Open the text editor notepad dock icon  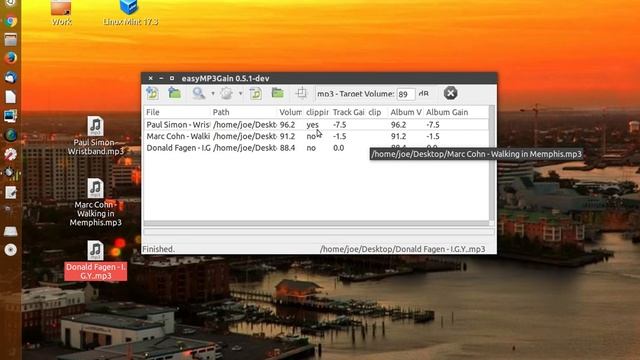point(11,192)
